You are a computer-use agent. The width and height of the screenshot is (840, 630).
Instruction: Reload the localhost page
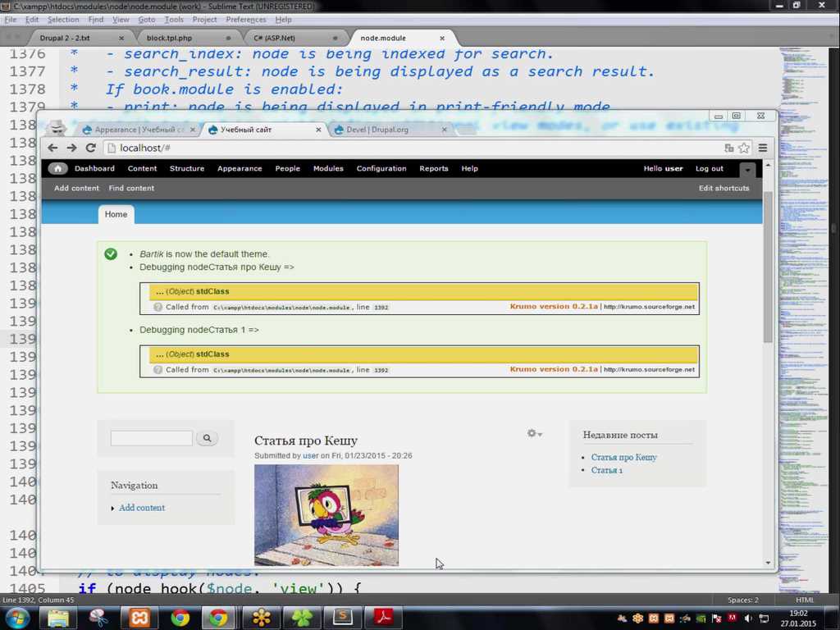pos(90,148)
